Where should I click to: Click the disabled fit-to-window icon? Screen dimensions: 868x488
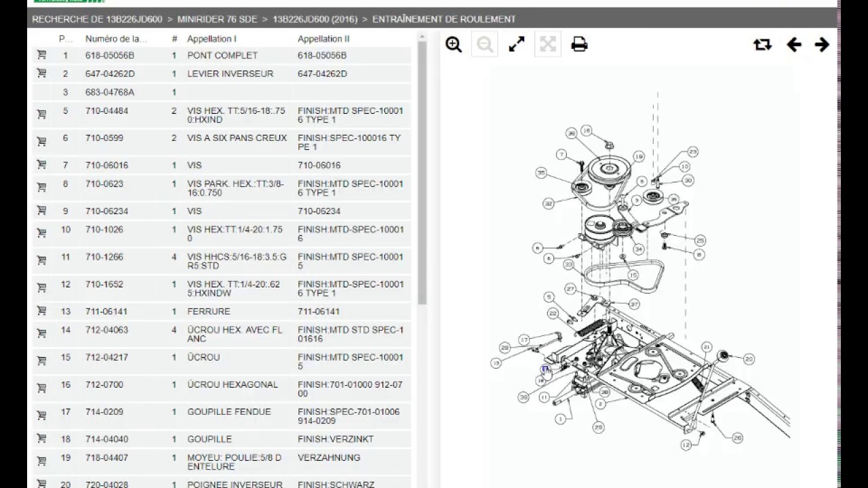(548, 45)
